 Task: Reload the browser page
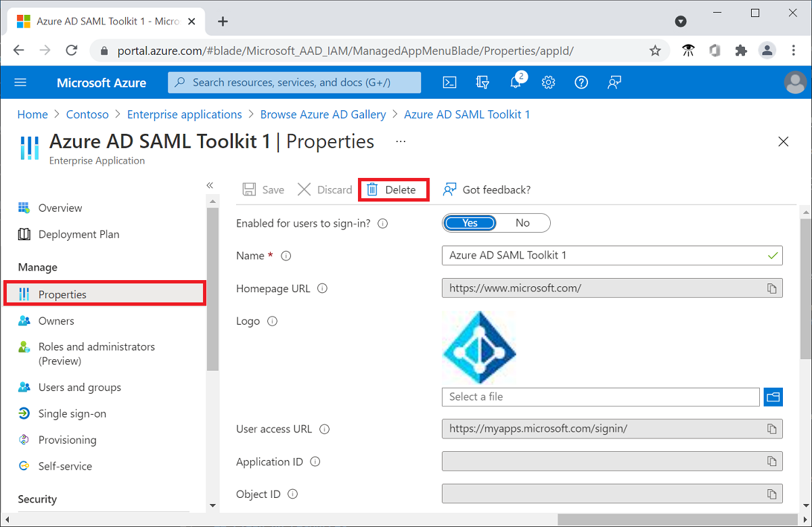[71, 51]
